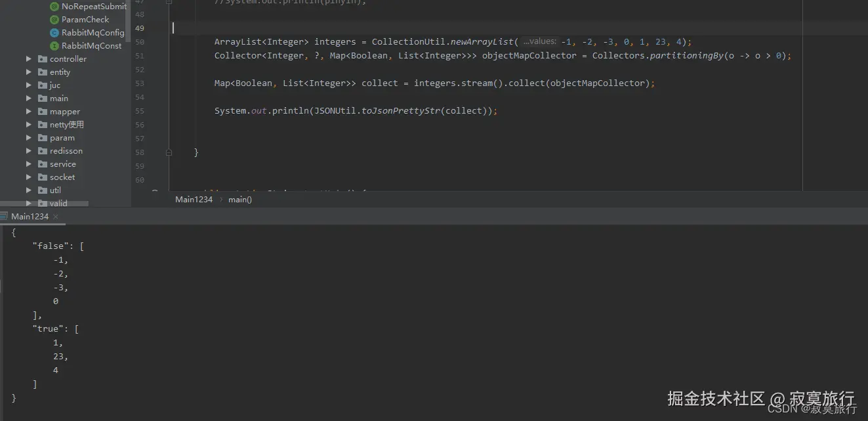
Task: Click line number 49 in the gutter
Action: click(x=140, y=28)
